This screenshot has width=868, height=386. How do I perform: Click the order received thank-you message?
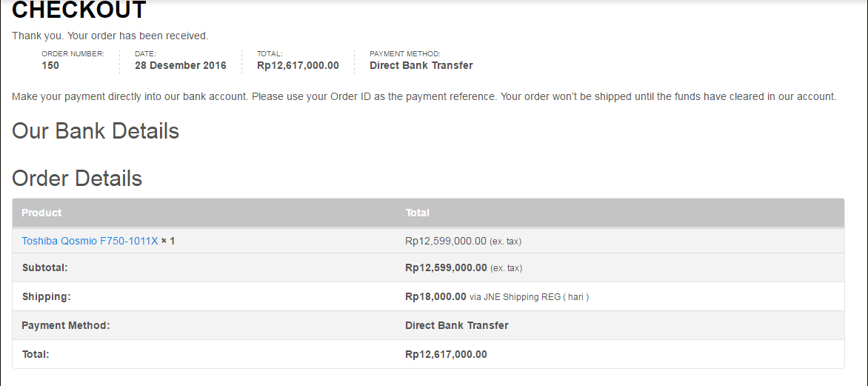pos(110,36)
